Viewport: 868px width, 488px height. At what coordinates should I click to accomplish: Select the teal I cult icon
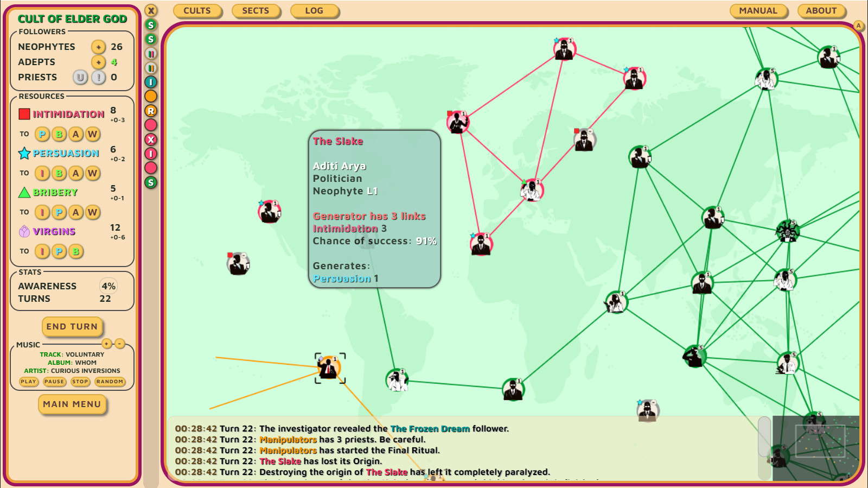[151, 82]
